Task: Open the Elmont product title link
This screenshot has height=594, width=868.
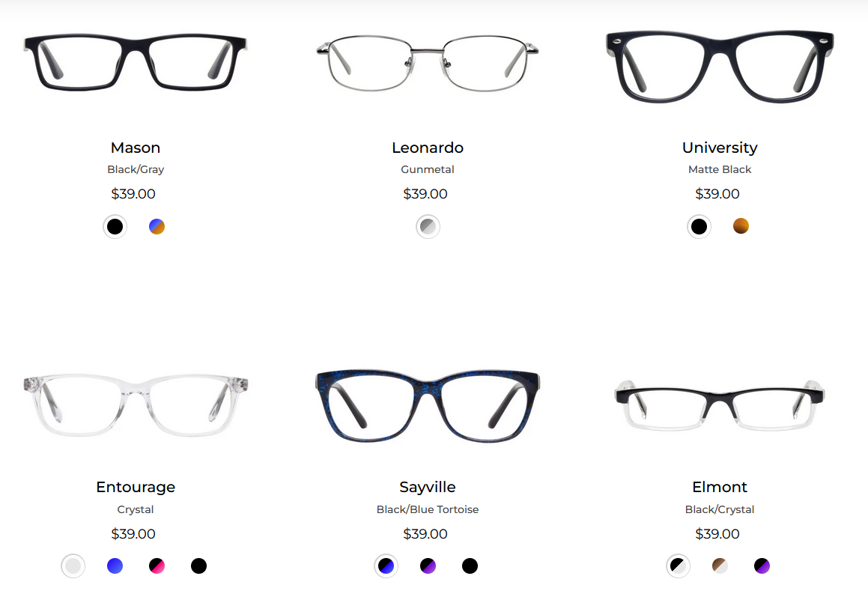Action: 720,487
